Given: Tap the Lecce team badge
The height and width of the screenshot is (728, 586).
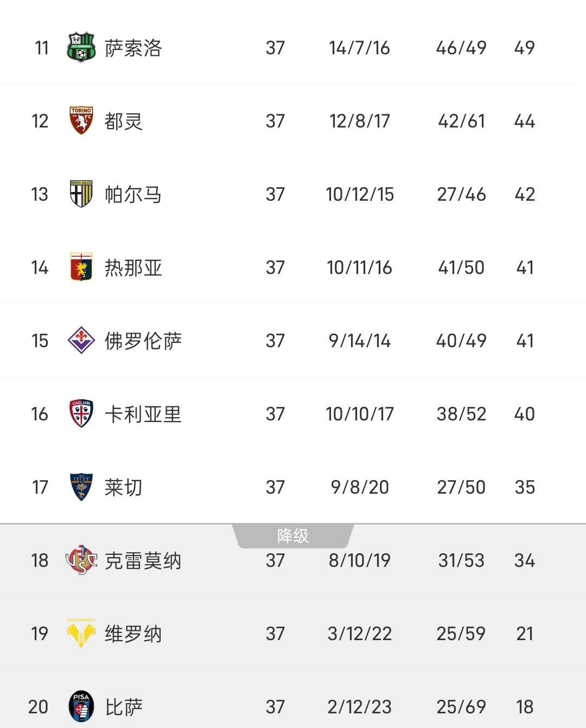Looking at the screenshot, I should tap(81, 487).
